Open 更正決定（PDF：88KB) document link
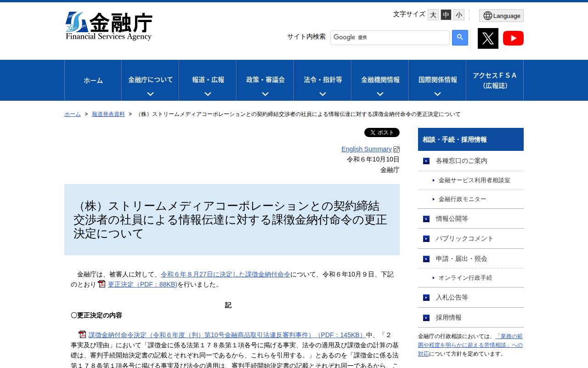588x368 pixels. [x=142, y=284]
